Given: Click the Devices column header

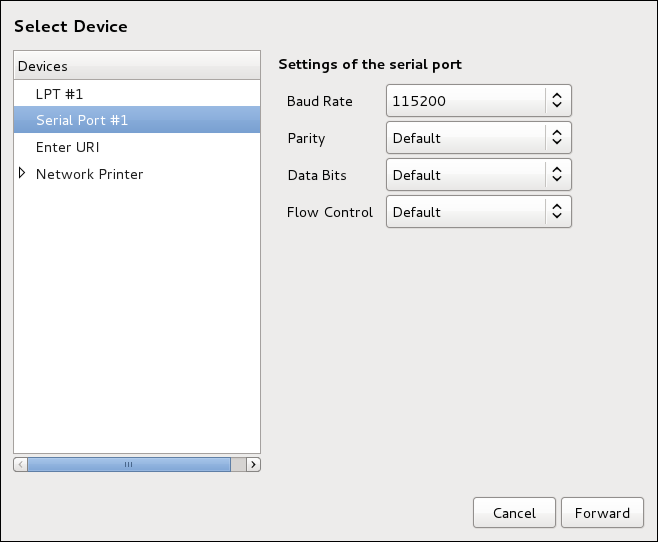Looking at the screenshot, I should [x=137, y=66].
